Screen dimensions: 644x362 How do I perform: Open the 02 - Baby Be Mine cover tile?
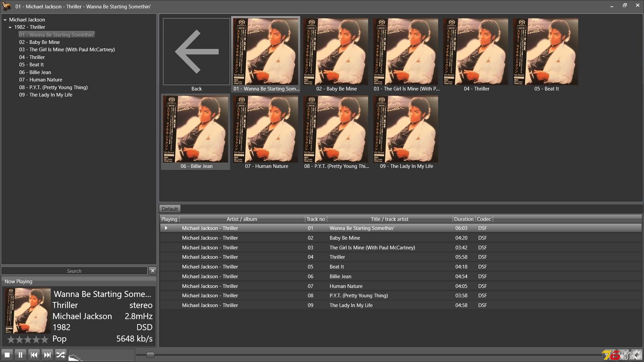(336, 55)
